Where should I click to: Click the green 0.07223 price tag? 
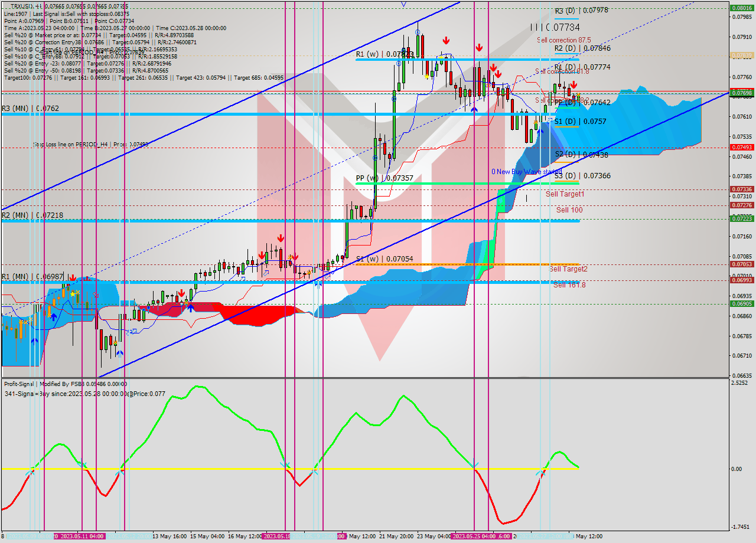click(x=741, y=218)
